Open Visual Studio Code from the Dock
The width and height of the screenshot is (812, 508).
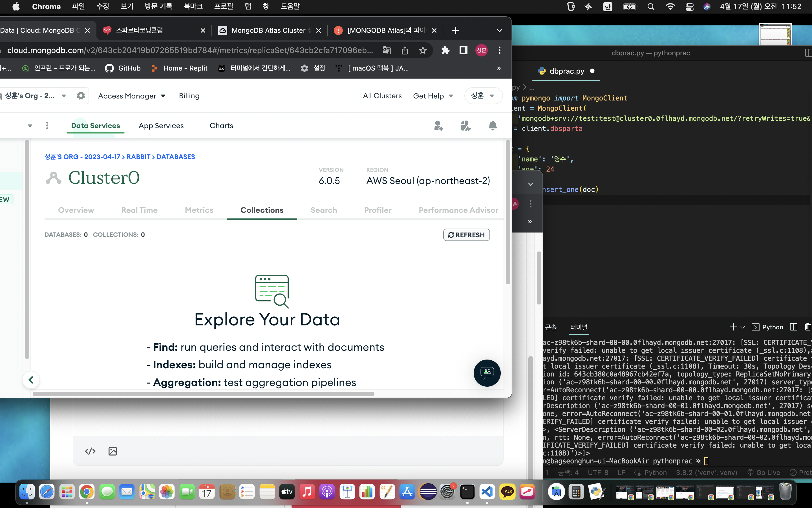tap(487, 492)
